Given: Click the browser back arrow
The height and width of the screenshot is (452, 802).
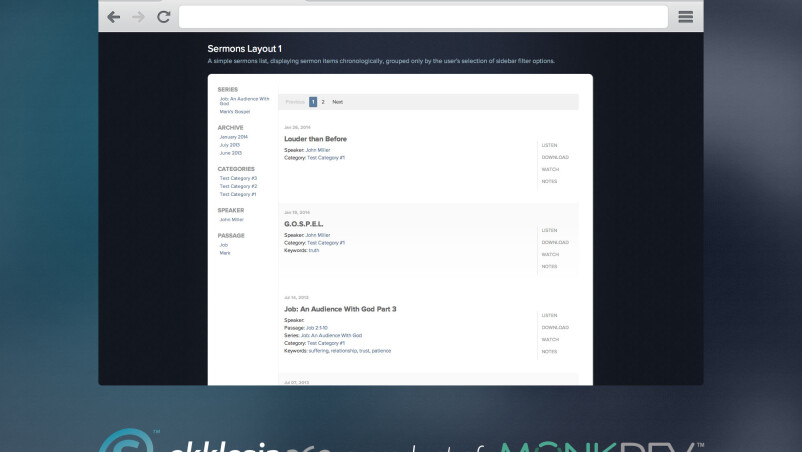Looking at the screenshot, I should click(x=114, y=17).
